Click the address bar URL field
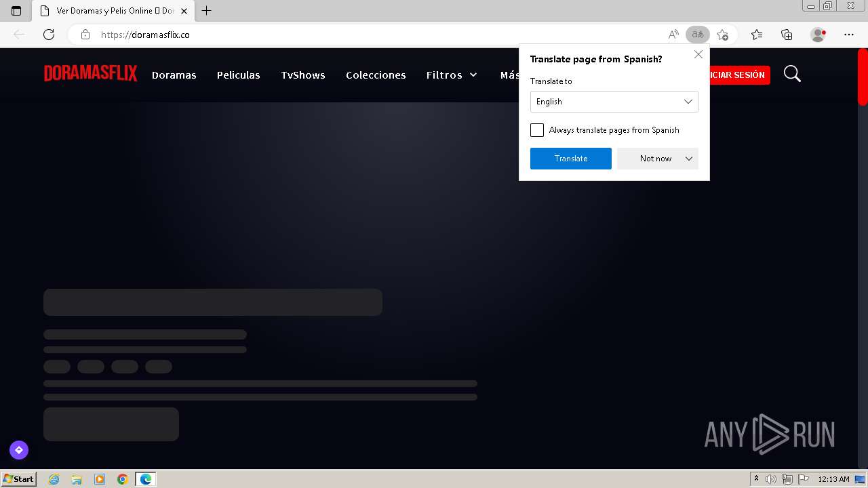The image size is (868, 488). pyautogui.click(x=380, y=35)
